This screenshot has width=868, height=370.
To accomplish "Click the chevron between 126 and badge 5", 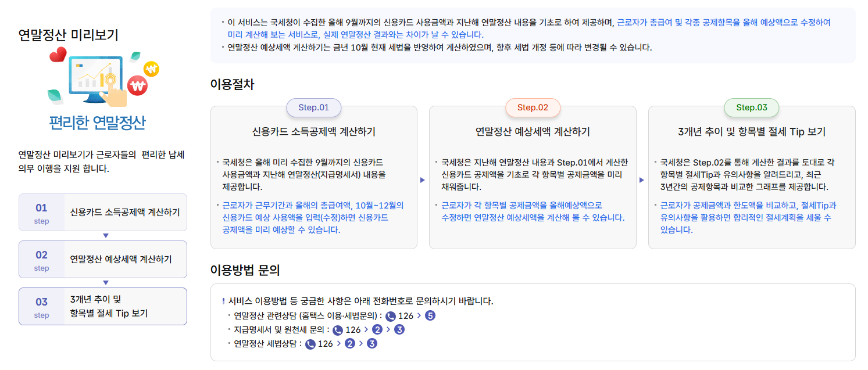I will coord(418,317).
